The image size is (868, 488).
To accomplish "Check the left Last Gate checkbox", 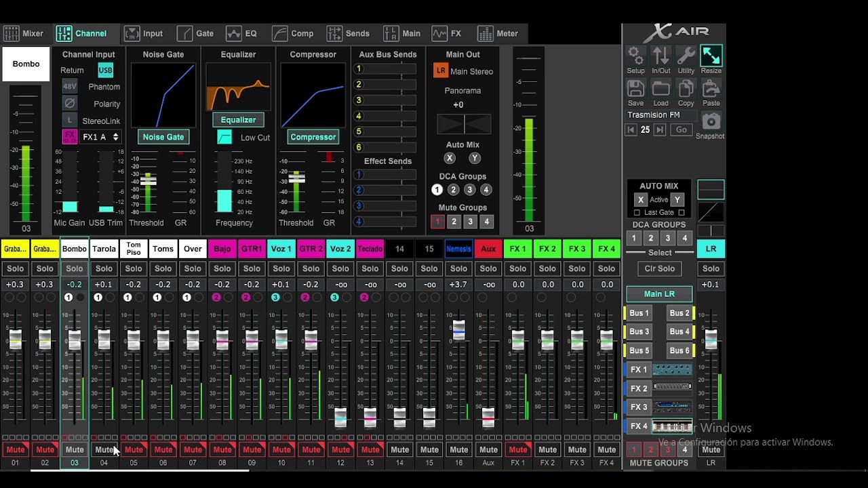I will (x=637, y=213).
